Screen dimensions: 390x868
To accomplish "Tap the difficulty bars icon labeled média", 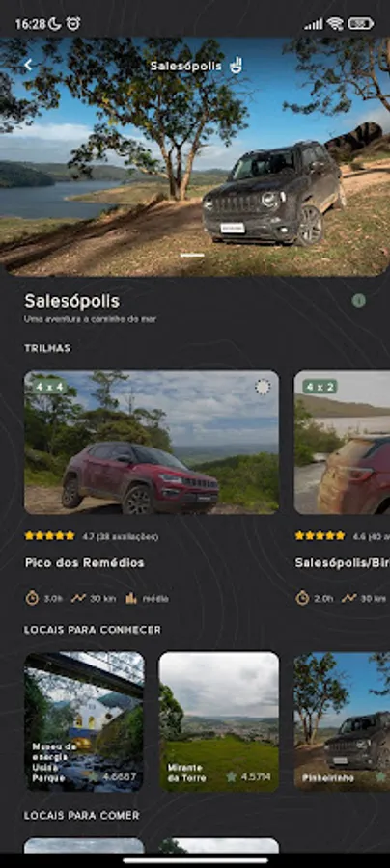I will pos(130,598).
